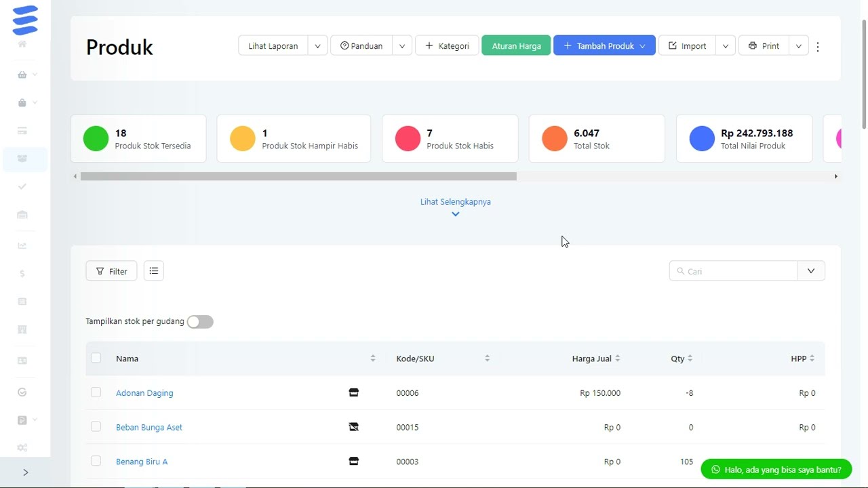
Task: Open the home icon in the sidebar
Action: [22, 44]
